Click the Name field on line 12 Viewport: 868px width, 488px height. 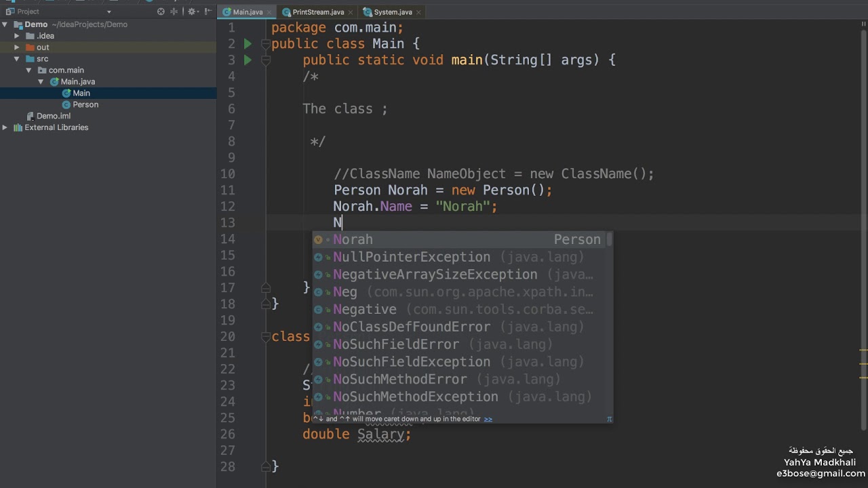396,207
